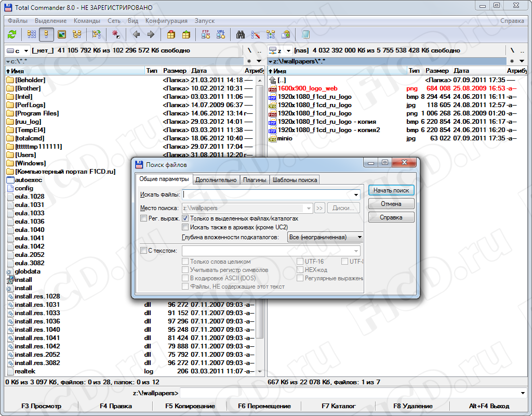Click F5 Копирование button
Viewport: 532px width, 416px height.
[190, 406]
